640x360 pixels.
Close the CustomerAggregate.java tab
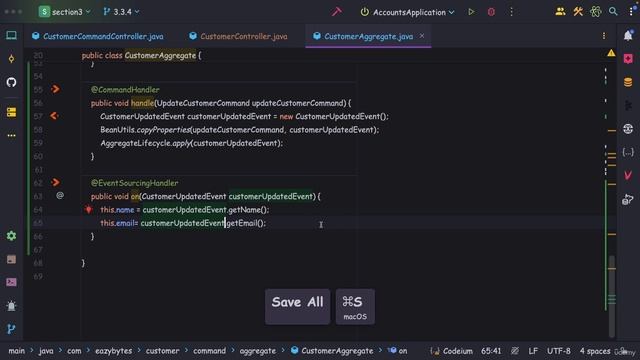[x=422, y=36]
